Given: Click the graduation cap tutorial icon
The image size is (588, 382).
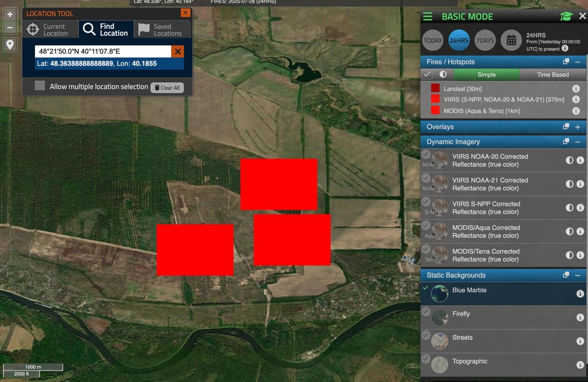Looking at the screenshot, I should [x=566, y=17].
